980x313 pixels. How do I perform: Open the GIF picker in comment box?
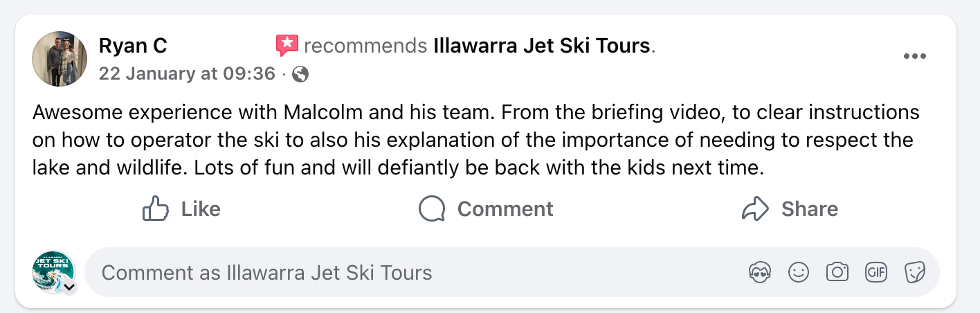pos(876,273)
